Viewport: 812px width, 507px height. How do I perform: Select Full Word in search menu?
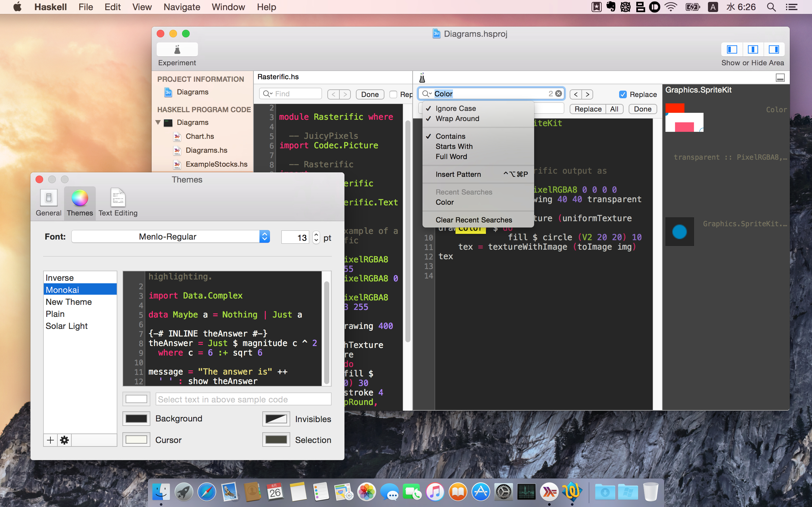pos(451,157)
